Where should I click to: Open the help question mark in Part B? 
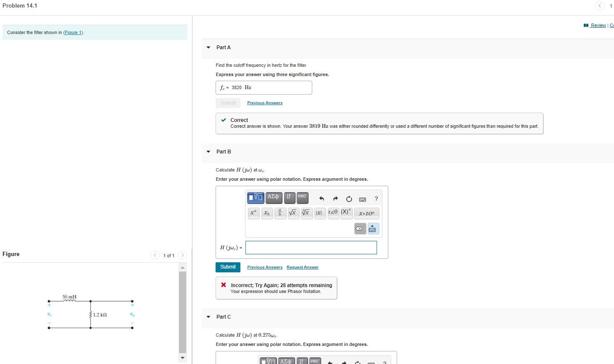pyautogui.click(x=376, y=199)
